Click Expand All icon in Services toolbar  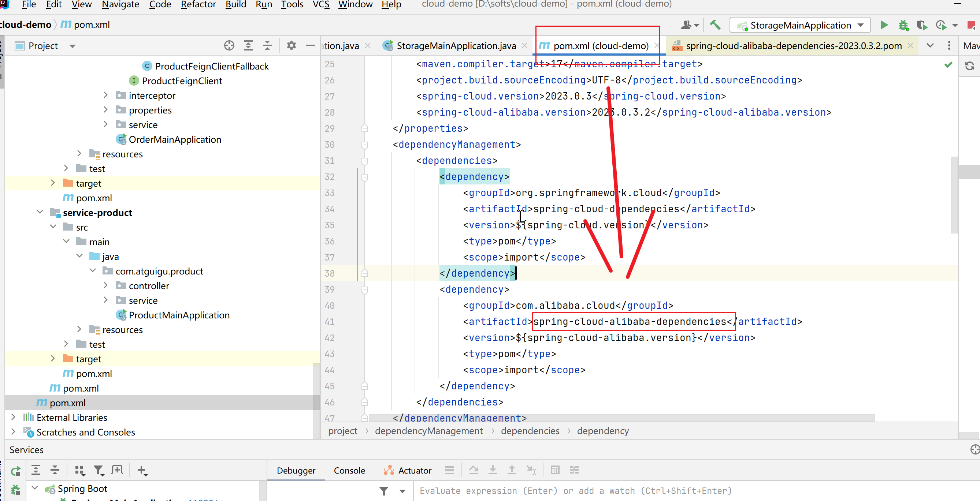(x=36, y=471)
